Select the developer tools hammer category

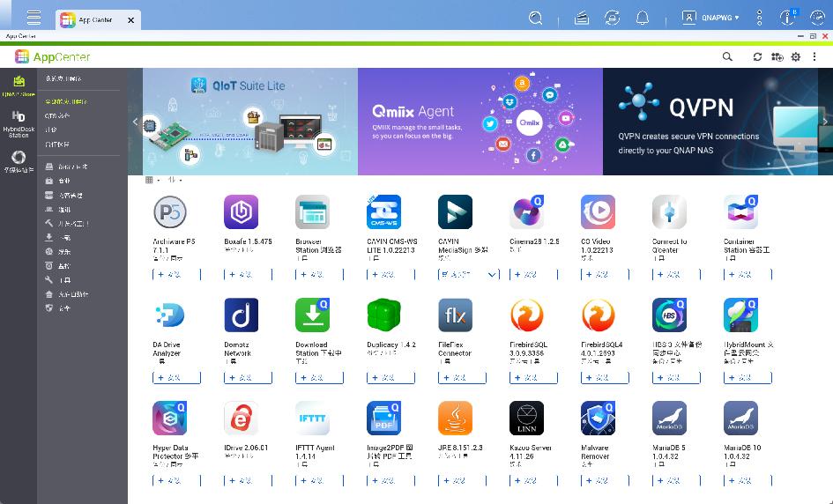[67, 224]
